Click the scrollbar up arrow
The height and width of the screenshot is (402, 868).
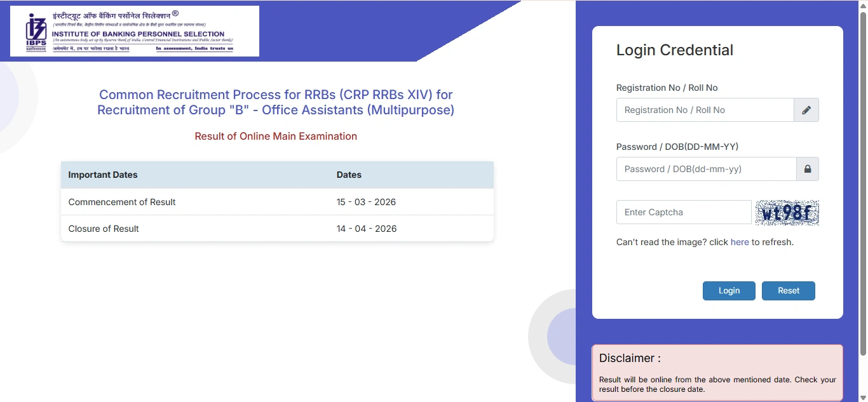click(864, 4)
